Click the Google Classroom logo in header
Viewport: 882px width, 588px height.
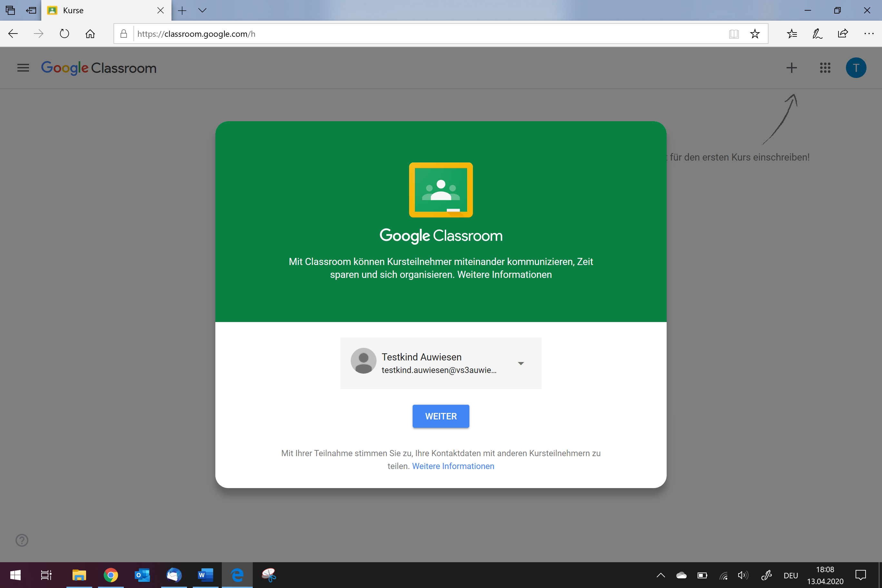coord(99,68)
